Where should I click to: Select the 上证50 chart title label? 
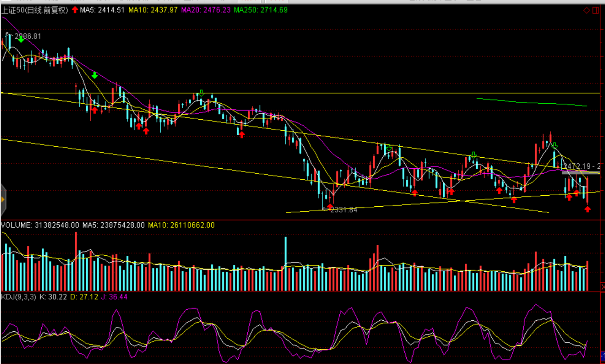click(34, 10)
